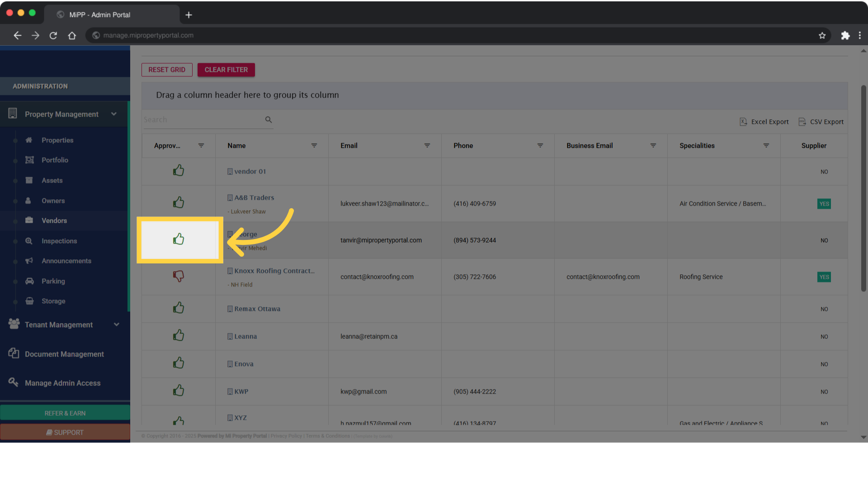Image resolution: width=868 pixels, height=488 pixels.
Task: Click the address bar URL
Action: click(148, 35)
